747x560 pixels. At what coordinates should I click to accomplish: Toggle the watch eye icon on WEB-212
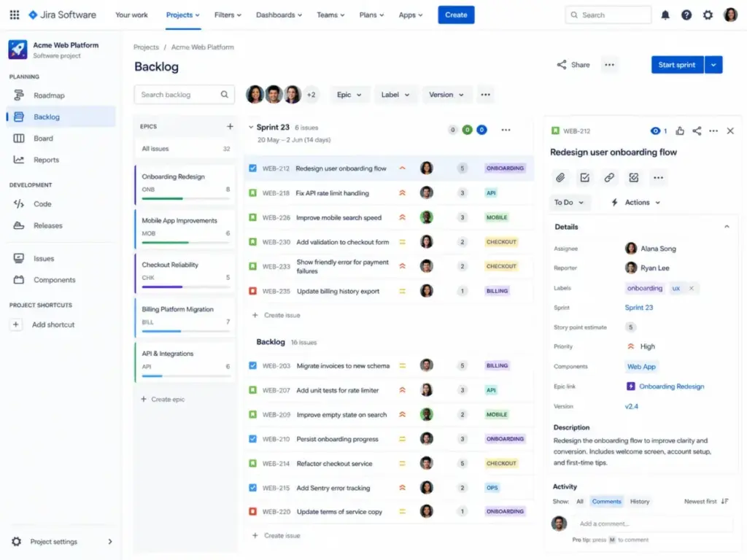coord(656,131)
